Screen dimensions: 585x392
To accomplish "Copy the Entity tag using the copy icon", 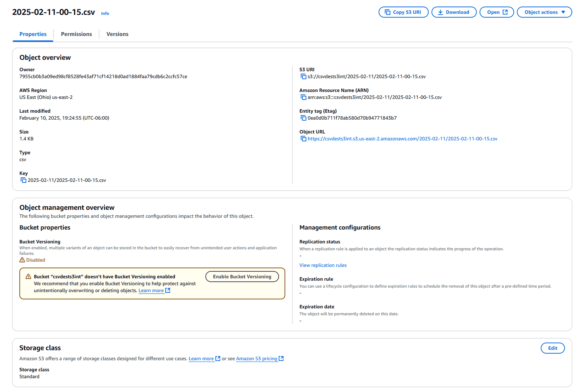I will tap(303, 118).
